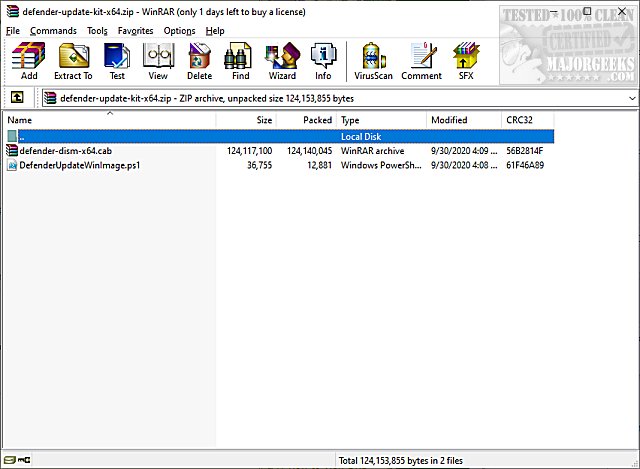Viewport: 640px width, 469px height.
Task: Open the Comment tool
Action: tap(422, 61)
